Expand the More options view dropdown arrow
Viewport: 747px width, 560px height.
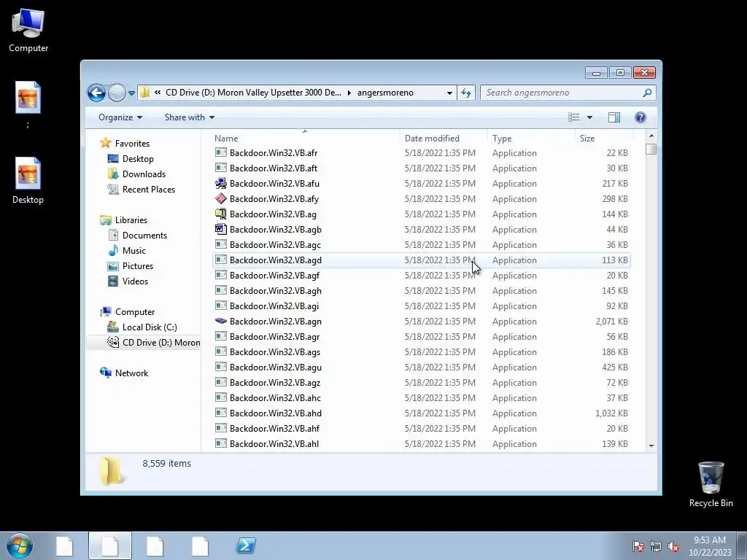click(589, 117)
